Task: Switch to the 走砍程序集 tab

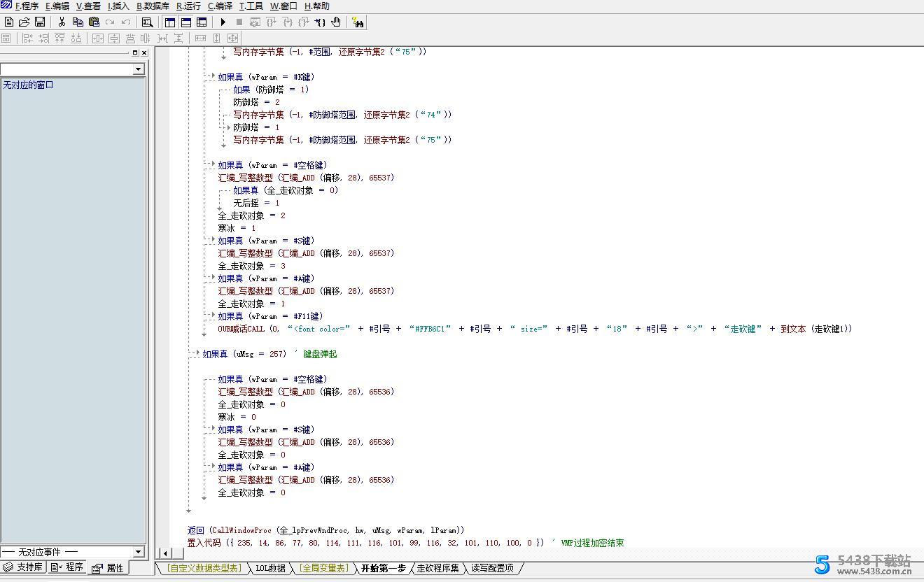Action: 437,568
